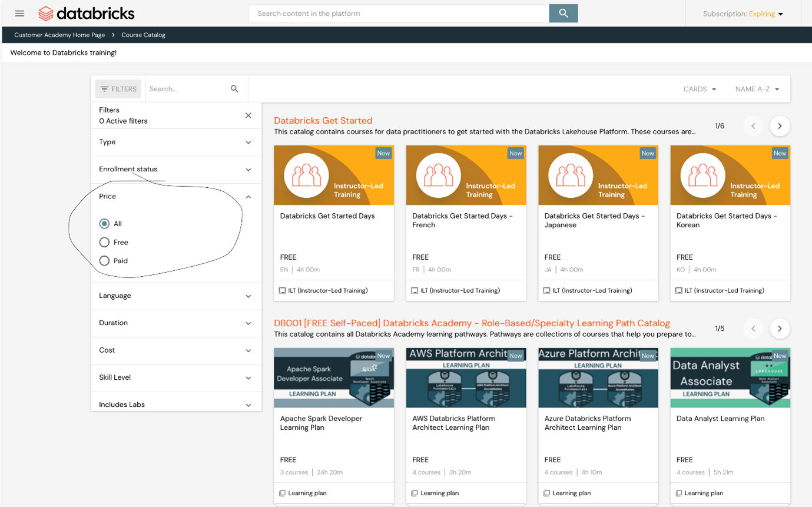Screen dimensions: 812x507
Task: Expand the Language filter section
Action: [x=176, y=296]
